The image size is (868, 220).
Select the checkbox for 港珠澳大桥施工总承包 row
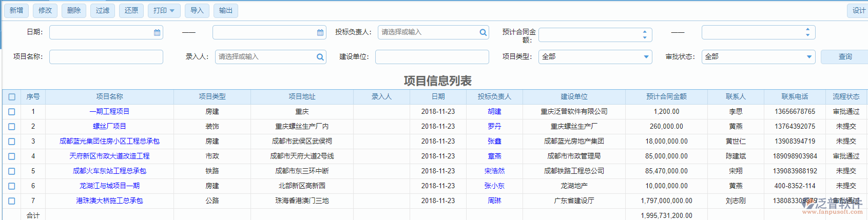pos(12,201)
